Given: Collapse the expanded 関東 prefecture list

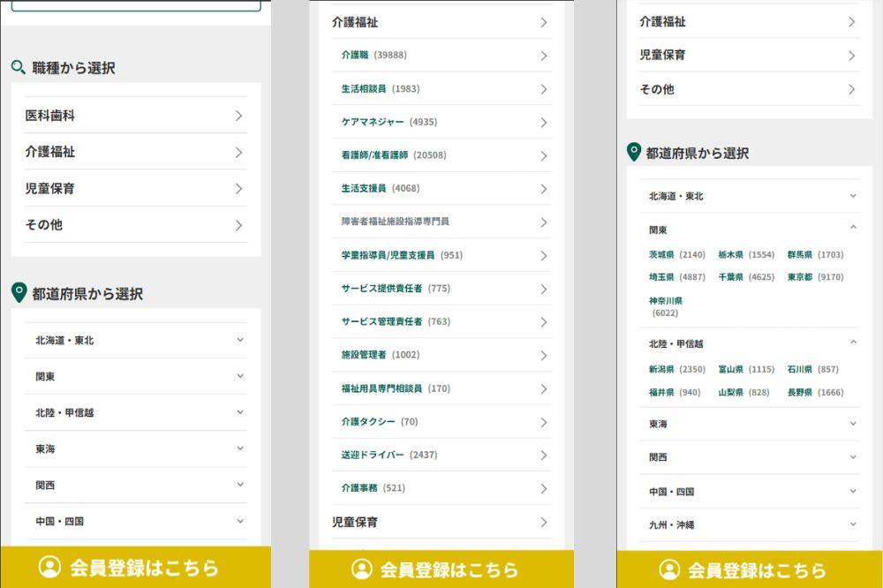Looking at the screenshot, I should [x=853, y=229].
